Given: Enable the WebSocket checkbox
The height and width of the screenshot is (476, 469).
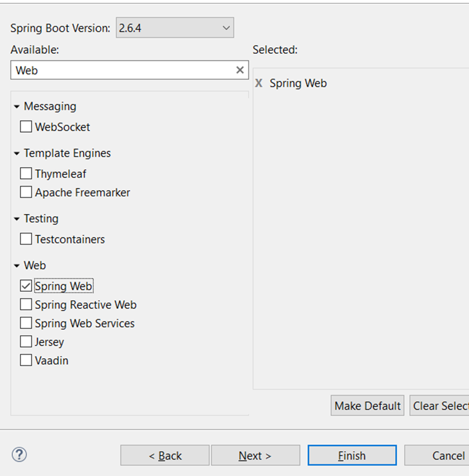Looking at the screenshot, I should [x=26, y=127].
